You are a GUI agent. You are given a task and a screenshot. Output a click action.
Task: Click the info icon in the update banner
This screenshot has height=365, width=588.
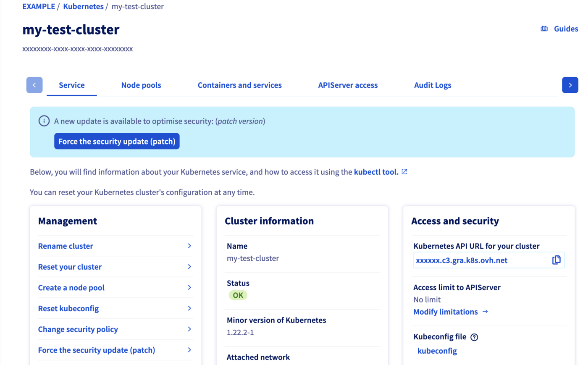[x=44, y=121]
